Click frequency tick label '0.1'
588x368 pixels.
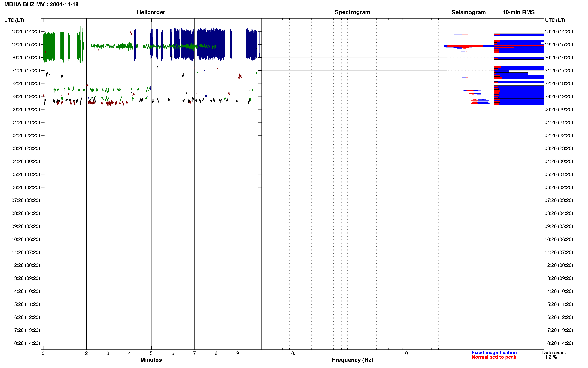pos(295,353)
